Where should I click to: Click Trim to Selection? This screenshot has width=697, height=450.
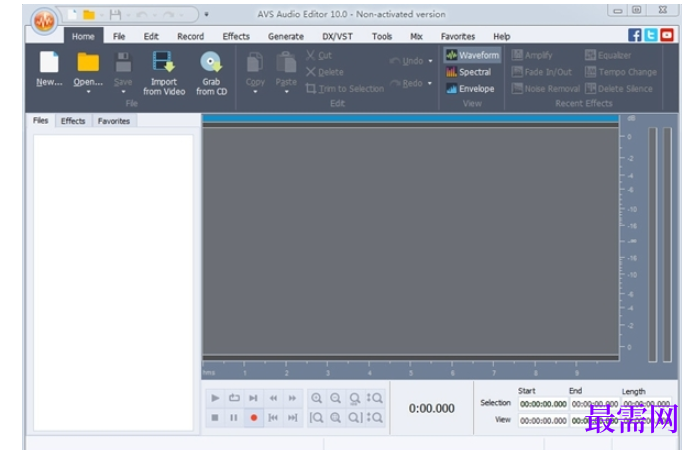[345, 88]
